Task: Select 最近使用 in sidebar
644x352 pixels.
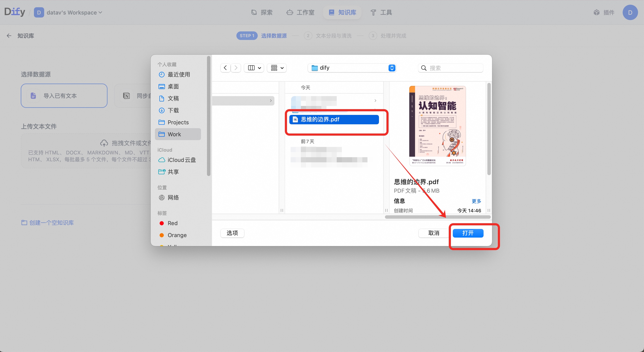Action: (x=179, y=75)
